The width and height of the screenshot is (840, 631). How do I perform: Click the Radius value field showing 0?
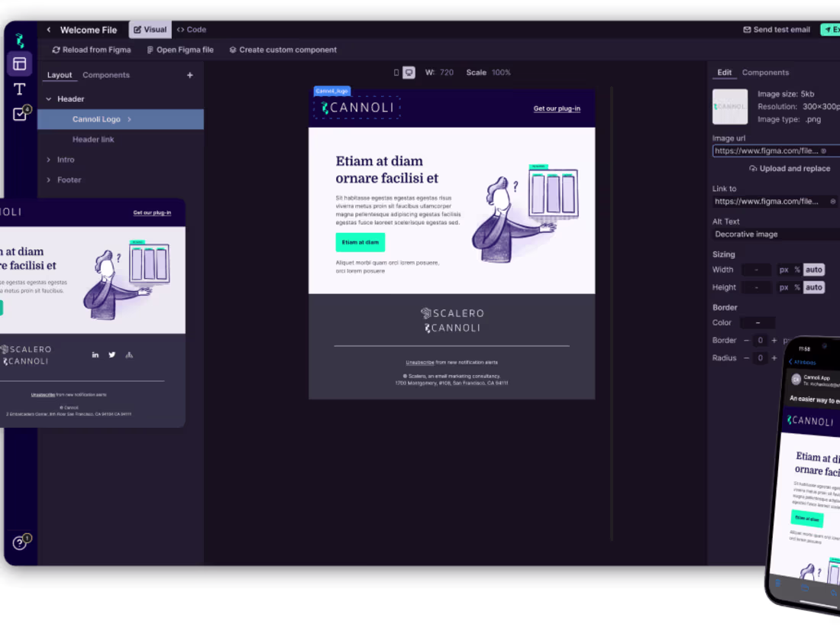click(760, 358)
